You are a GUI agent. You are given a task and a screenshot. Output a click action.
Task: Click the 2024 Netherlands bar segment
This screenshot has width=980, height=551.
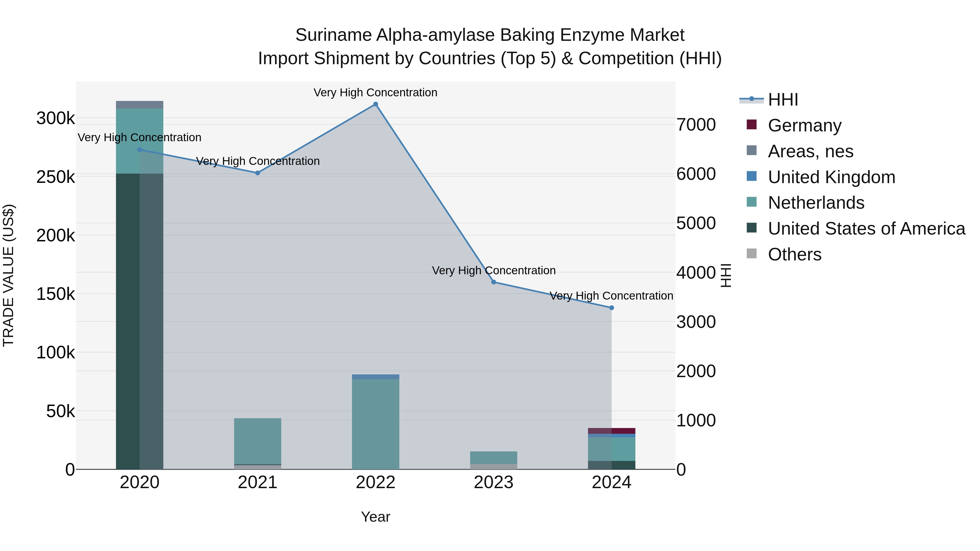pos(611,449)
